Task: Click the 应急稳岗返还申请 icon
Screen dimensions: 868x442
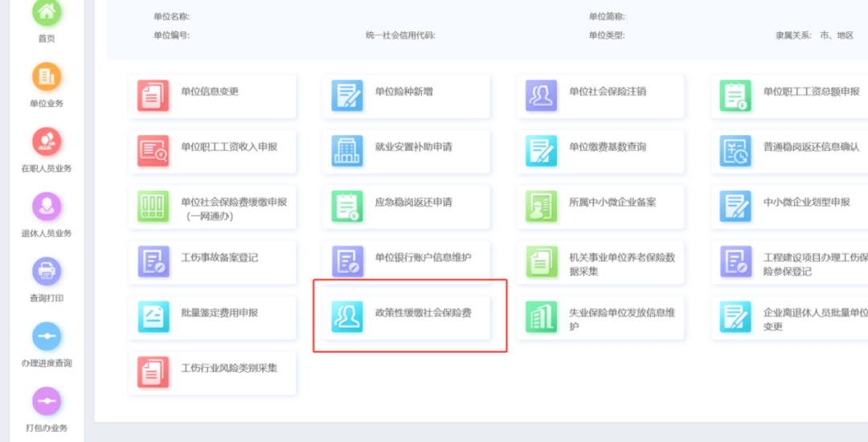Action: point(347,207)
